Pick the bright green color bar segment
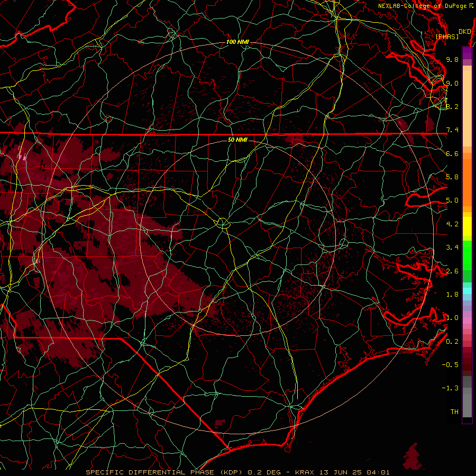Image resolution: width=476 pixels, height=476 pixels. (x=467, y=255)
